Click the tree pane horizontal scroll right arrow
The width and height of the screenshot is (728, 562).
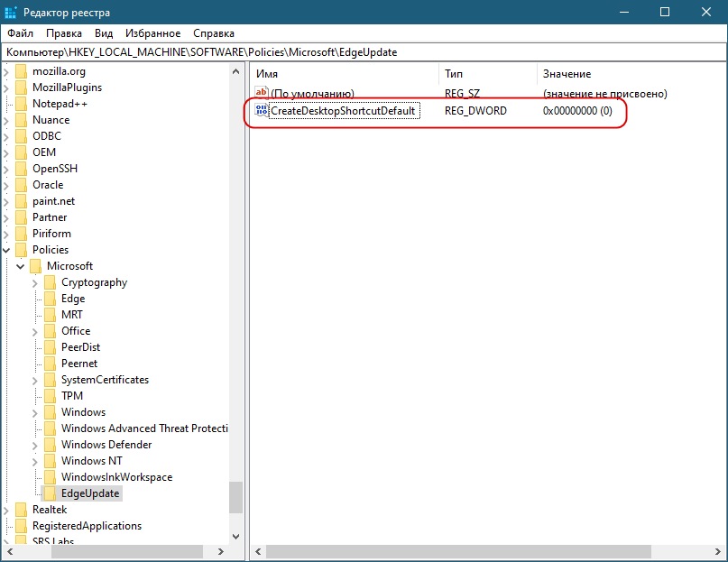(220, 551)
